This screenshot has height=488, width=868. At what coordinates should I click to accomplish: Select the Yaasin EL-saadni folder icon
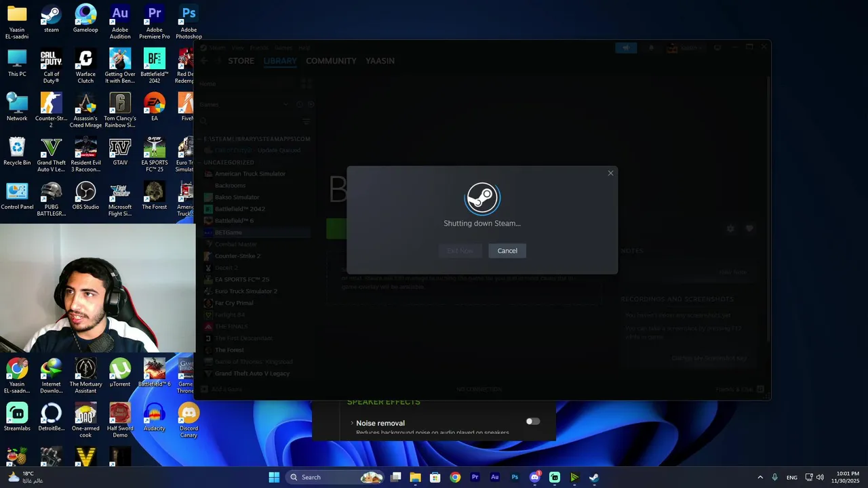(17, 22)
